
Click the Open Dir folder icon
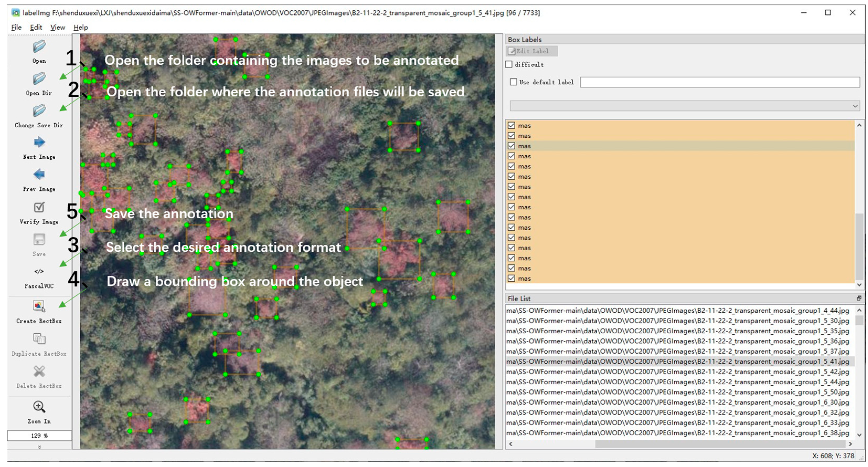tap(39, 78)
